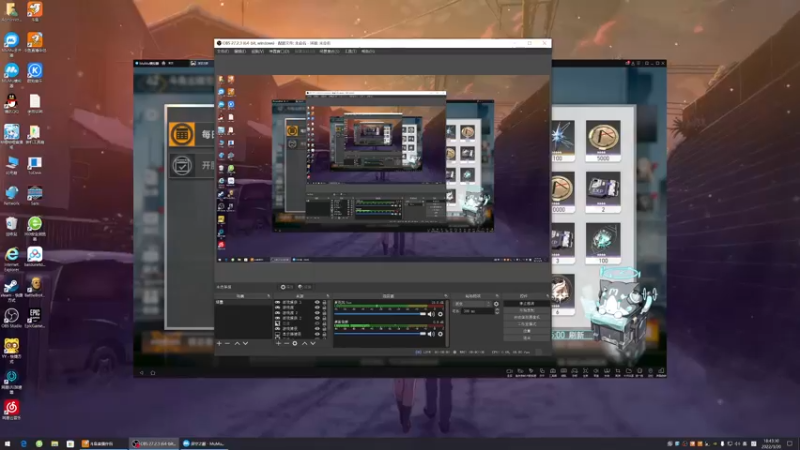The height and width of the screenshot is (450, 800).
Task: Click Android back arrow in MuMu window
Action: pos(142,373)
